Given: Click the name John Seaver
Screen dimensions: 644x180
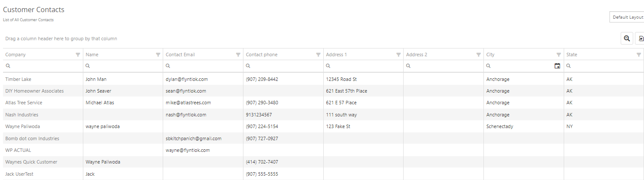Looking at the screenshot, I should pyautogui.click(x=98, y=91).
